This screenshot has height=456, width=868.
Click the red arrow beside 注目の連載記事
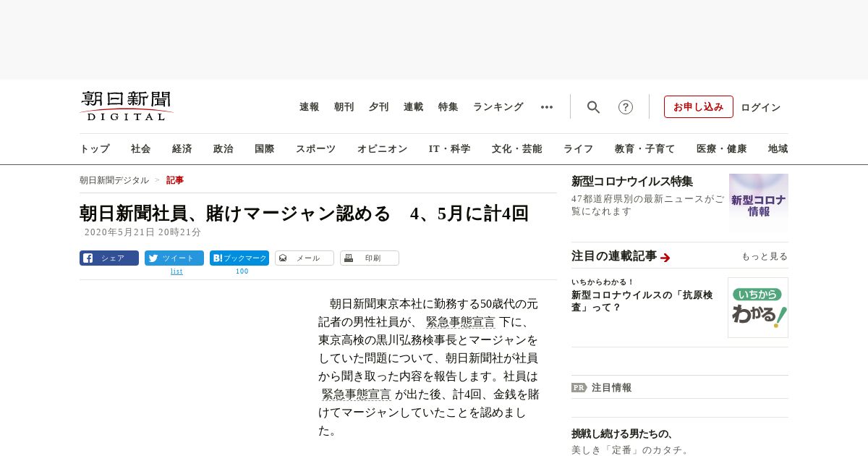[x=665, y=257]
